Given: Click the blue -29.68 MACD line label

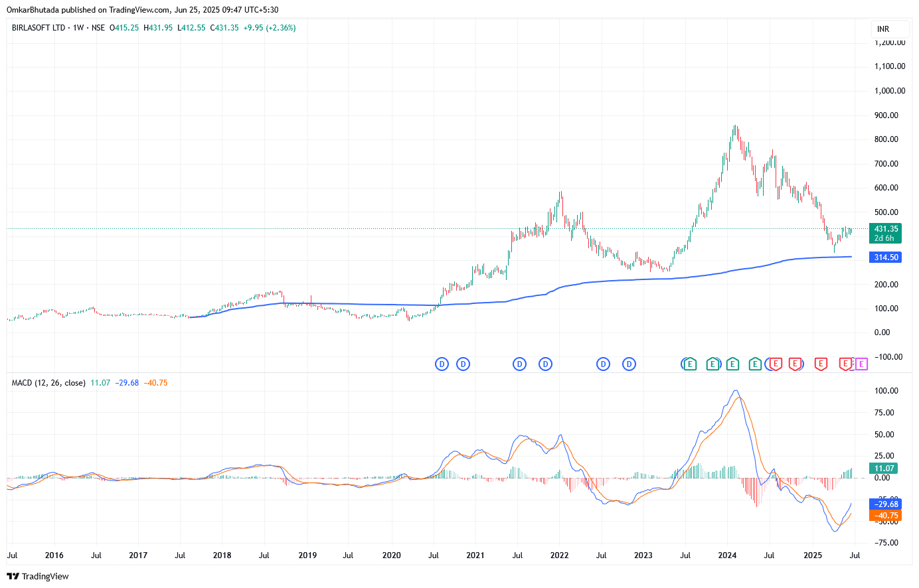Looking at the screenshot, I should (886, 504).
